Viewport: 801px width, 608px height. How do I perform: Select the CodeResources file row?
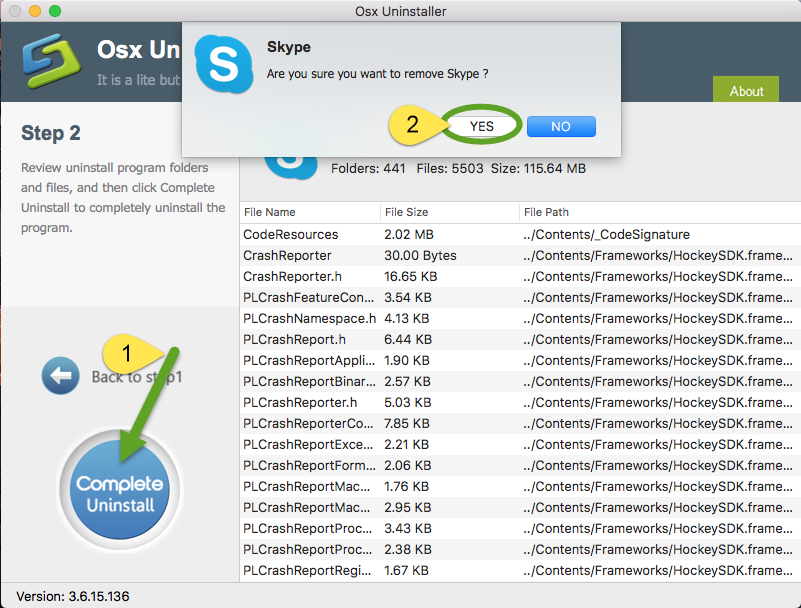(520, 235)
